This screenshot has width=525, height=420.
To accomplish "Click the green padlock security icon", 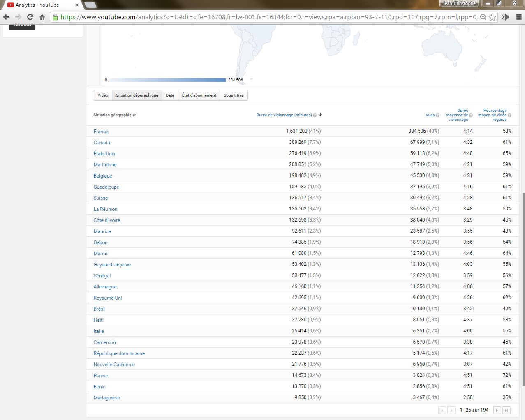I will click(55, 17).
